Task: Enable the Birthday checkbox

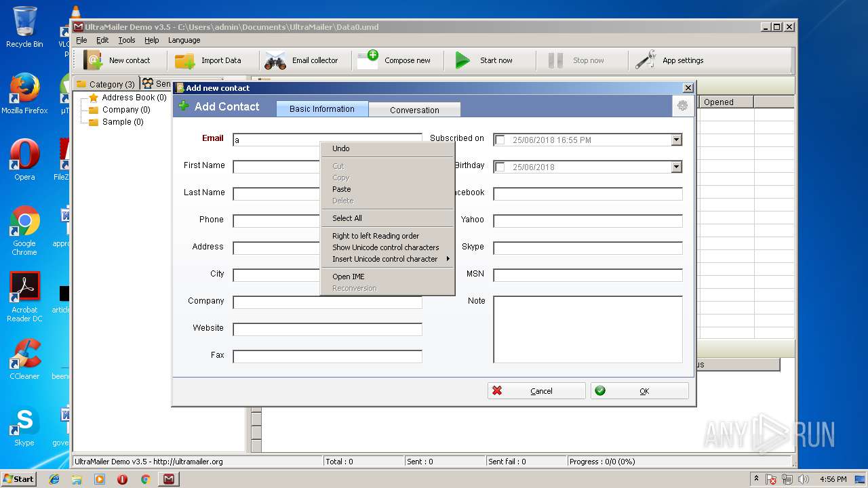Action: pyautogui.click(x=500, y=167)
